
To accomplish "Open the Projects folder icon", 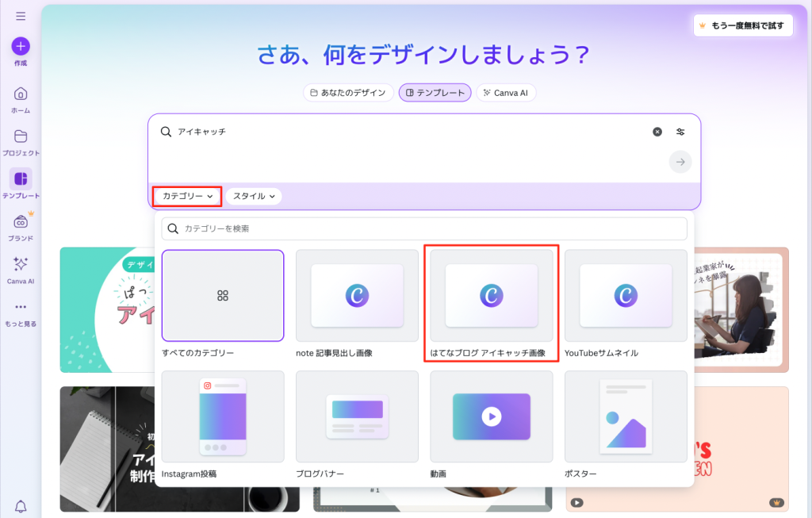I will [21, 136].
